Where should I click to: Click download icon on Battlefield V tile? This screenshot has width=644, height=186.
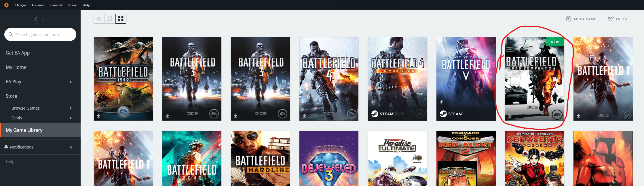[x=441, y=102]
